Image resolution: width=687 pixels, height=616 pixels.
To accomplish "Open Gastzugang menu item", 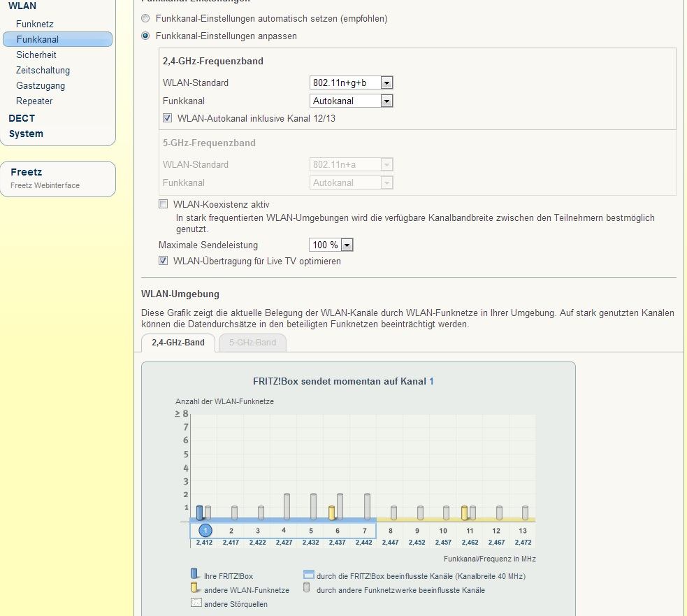I will 41,85.
